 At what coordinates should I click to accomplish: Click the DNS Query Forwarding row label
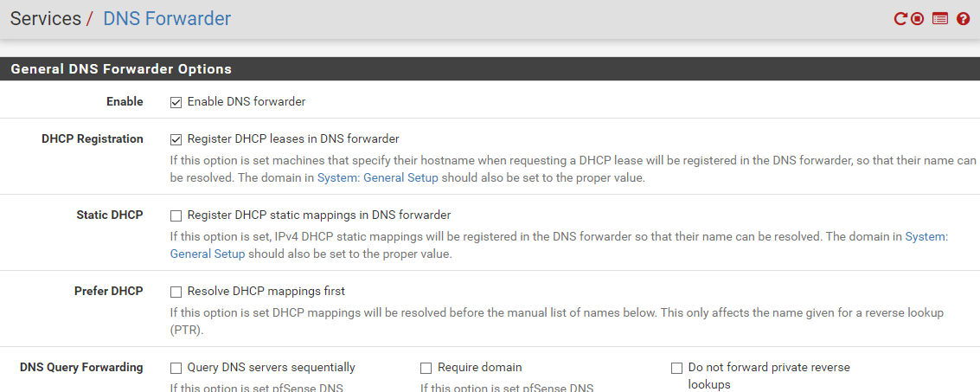[81, 368]
